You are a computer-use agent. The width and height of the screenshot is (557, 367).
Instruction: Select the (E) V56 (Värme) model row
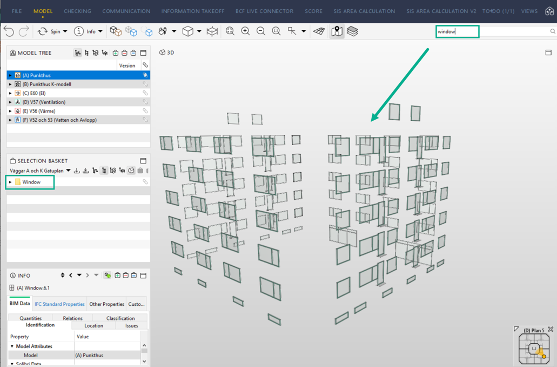[x=78, y=111]
